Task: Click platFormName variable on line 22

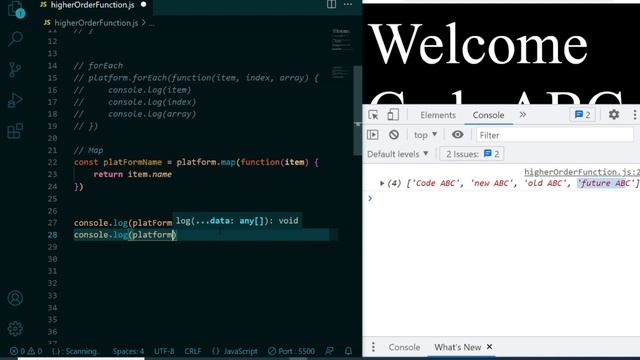Action: [133, 162]
